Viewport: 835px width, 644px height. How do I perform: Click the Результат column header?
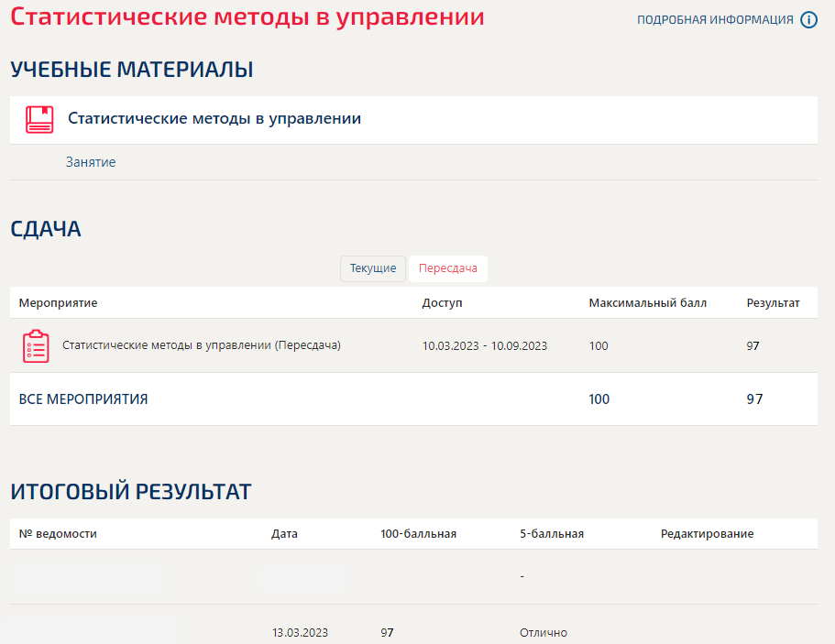coord(773,303)
